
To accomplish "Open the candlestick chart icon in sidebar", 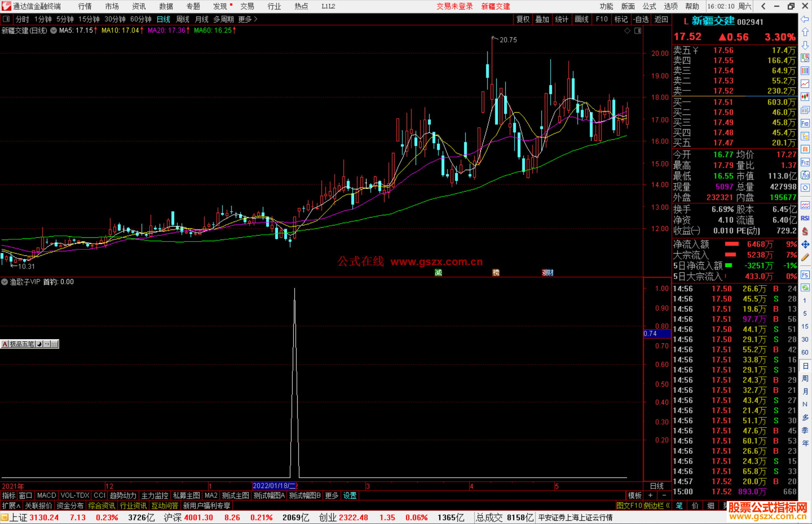I will (x=805, y=97).
